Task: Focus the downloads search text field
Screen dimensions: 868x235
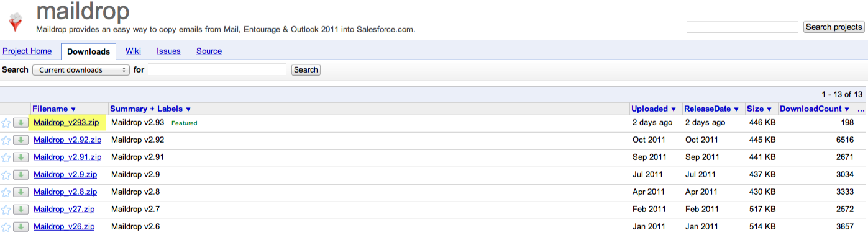Action: pyautogui.click(x=217, y=70)
